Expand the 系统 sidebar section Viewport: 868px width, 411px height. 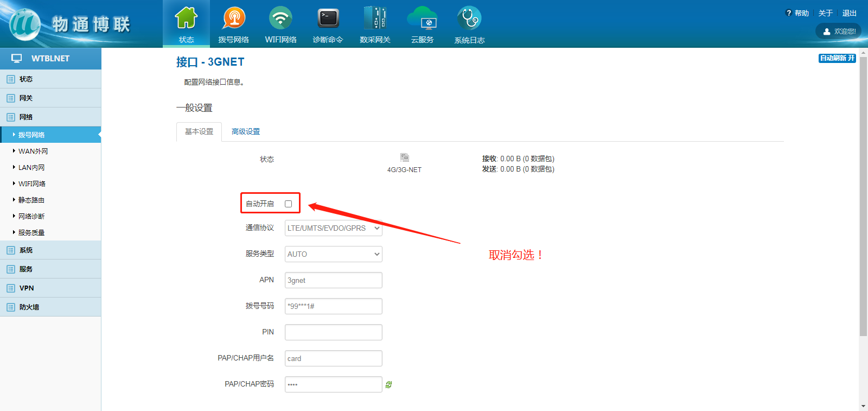click(50, 250)
